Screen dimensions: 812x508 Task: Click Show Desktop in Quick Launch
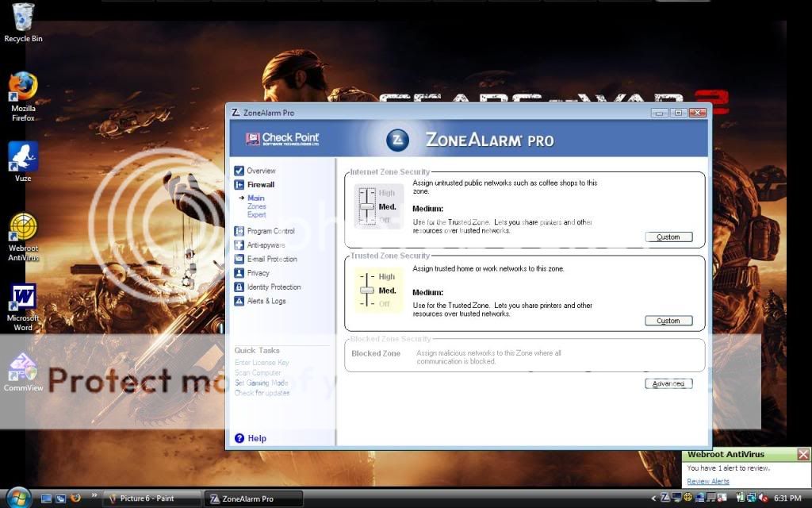[x=46, y=498]
